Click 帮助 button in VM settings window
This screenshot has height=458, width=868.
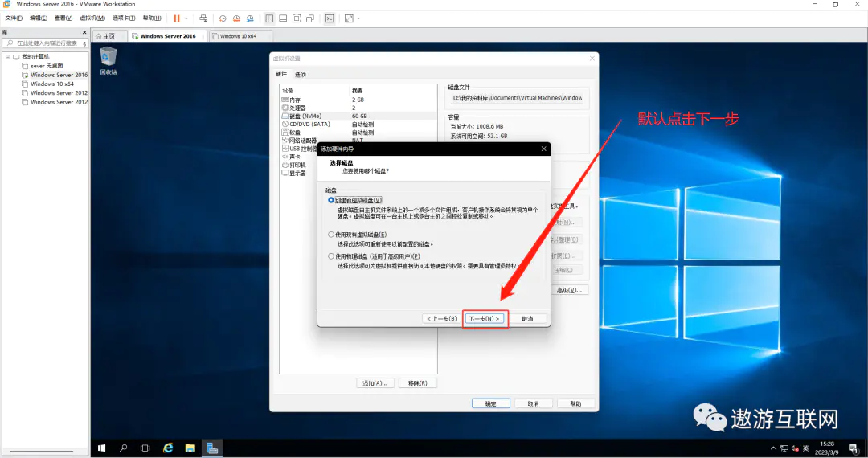(575, 404)
